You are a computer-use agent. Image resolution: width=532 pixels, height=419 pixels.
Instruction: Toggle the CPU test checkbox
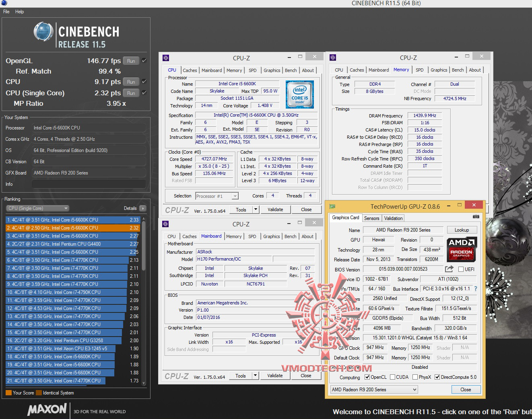[144, 82]
